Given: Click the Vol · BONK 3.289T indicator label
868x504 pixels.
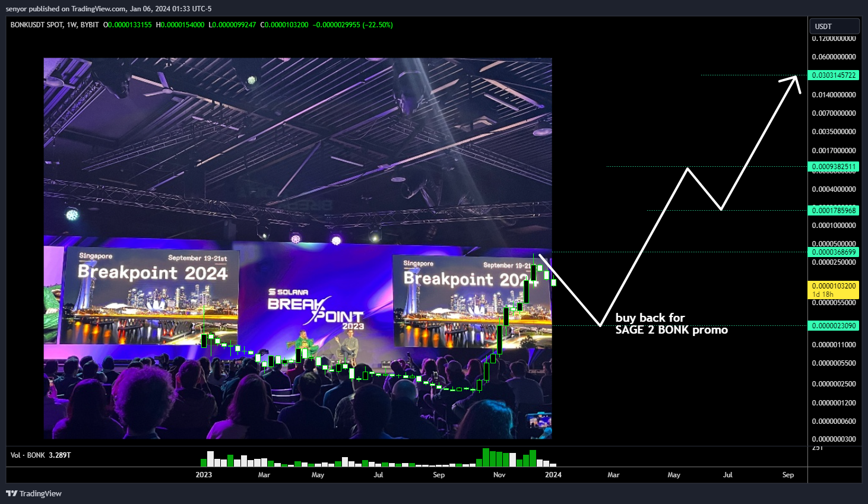Looking at the screenshot, I should point(40,455).
